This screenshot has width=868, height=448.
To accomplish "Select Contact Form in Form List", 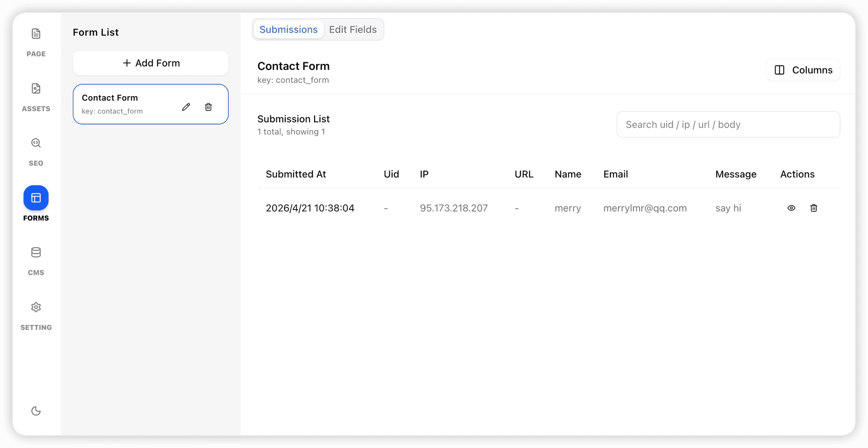I will pos(123,104).
